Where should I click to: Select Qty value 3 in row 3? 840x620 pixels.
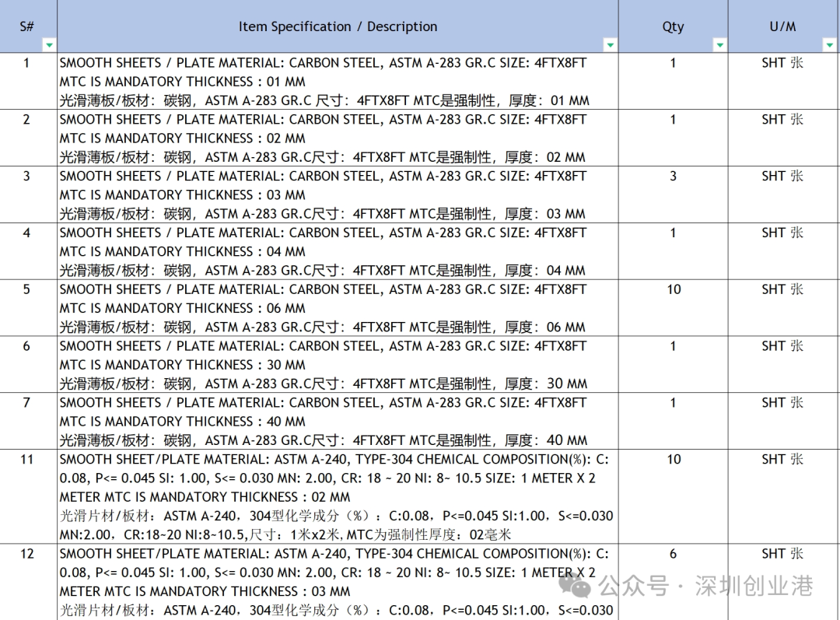pos(673,194)
